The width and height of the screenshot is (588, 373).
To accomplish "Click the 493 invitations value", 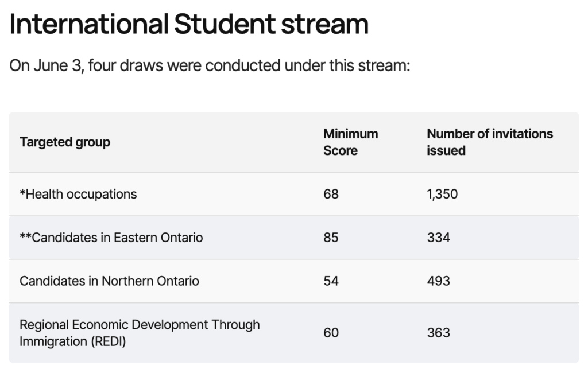I will pyautogui.click(x=438, y=281).
